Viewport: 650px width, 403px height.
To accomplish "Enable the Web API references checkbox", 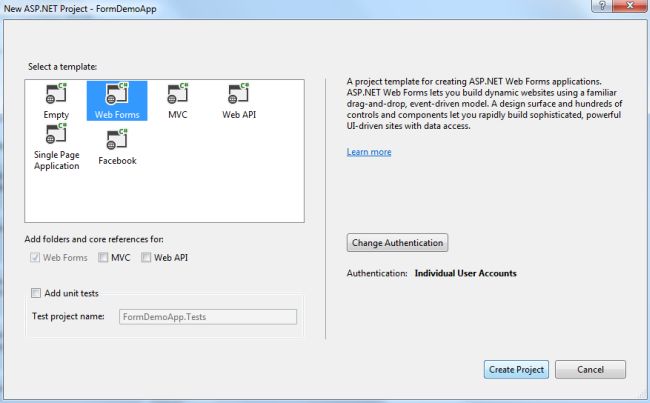I will point(146,257).
